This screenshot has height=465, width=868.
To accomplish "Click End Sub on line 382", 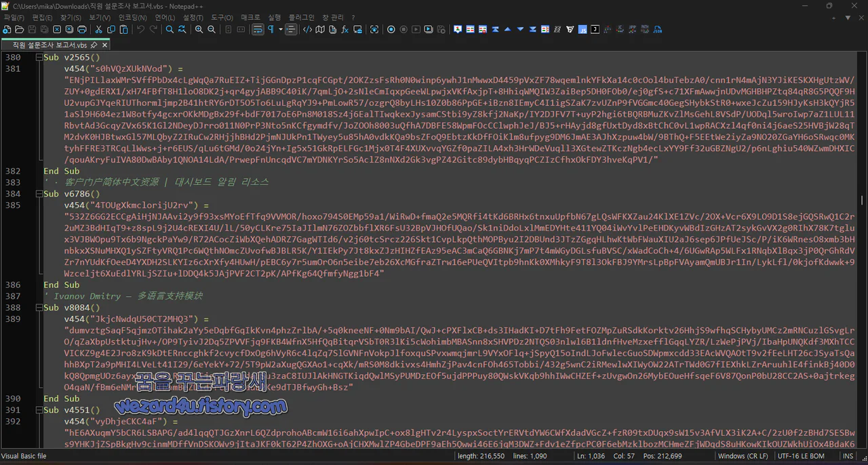I will click(x=62, y=171).
